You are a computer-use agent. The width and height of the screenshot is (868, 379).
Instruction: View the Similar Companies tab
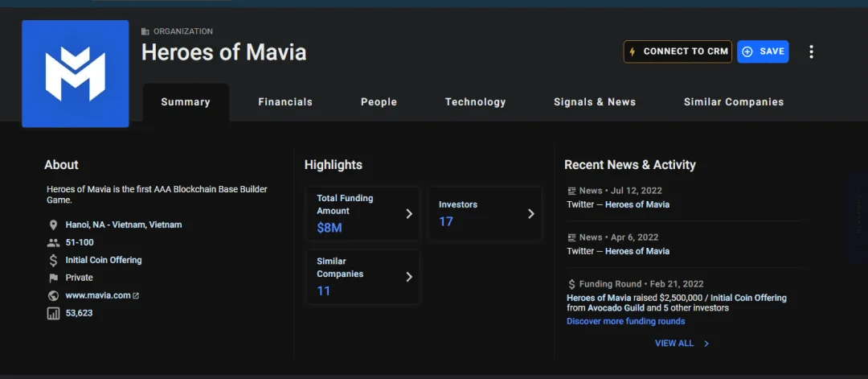click(734, 102)
